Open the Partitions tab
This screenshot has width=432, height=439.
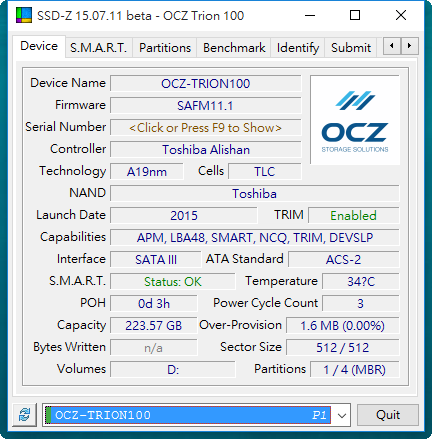(165, 48)
